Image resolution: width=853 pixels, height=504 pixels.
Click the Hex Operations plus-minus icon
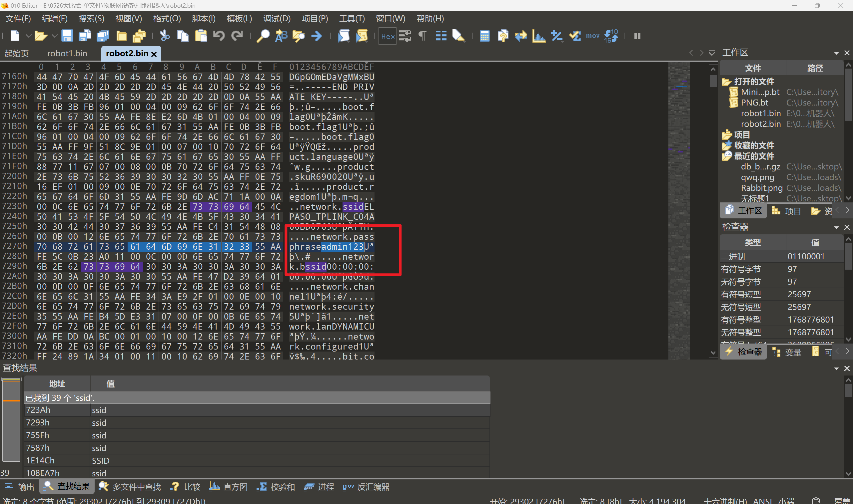coord(557,36)
